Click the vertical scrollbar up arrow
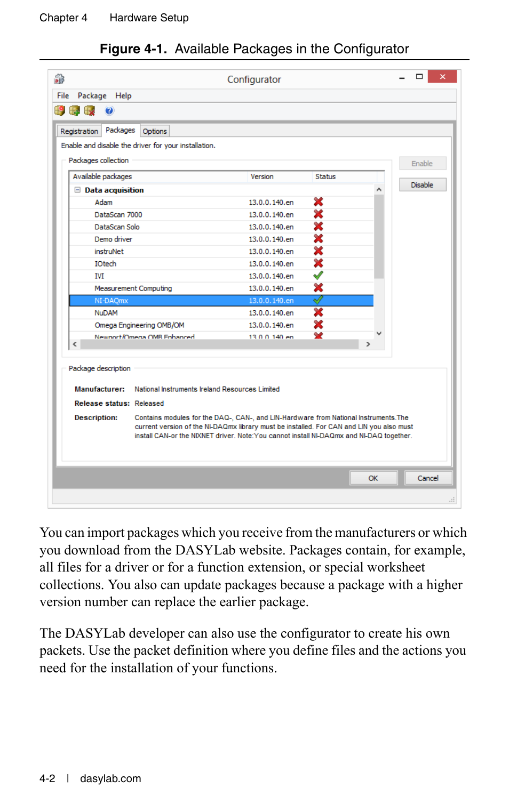 (379, 189)
